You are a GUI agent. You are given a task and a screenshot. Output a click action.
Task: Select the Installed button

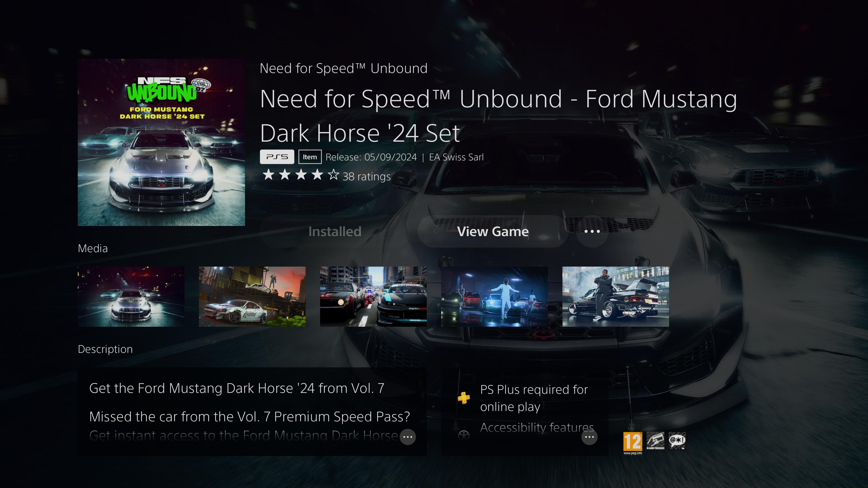click(x=335, y=231)
